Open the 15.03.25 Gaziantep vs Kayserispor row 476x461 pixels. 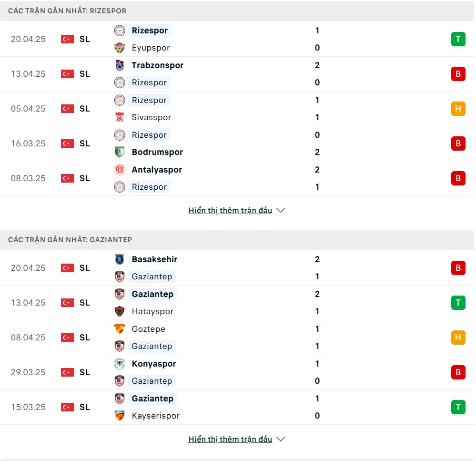237,407
